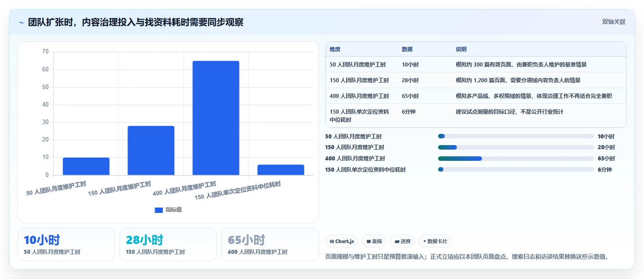Click the panel title 团队扩张时
Viewport: 644px width, 279px height.
click(136, 22)
